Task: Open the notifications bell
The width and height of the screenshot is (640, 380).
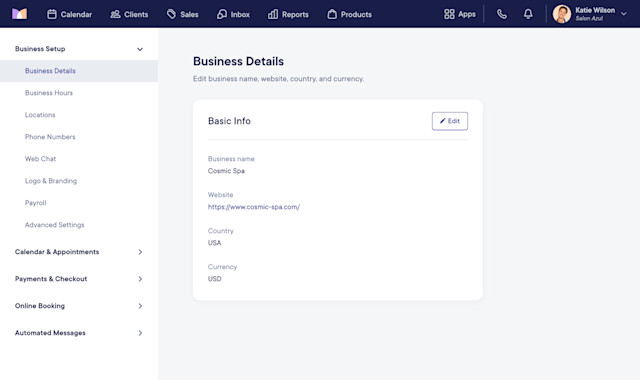Action: 528,14
